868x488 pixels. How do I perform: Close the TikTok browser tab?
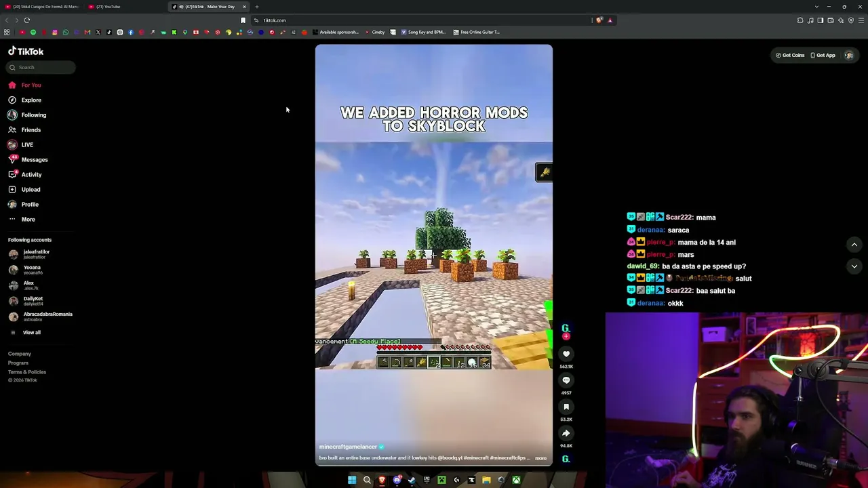(244, 7)
